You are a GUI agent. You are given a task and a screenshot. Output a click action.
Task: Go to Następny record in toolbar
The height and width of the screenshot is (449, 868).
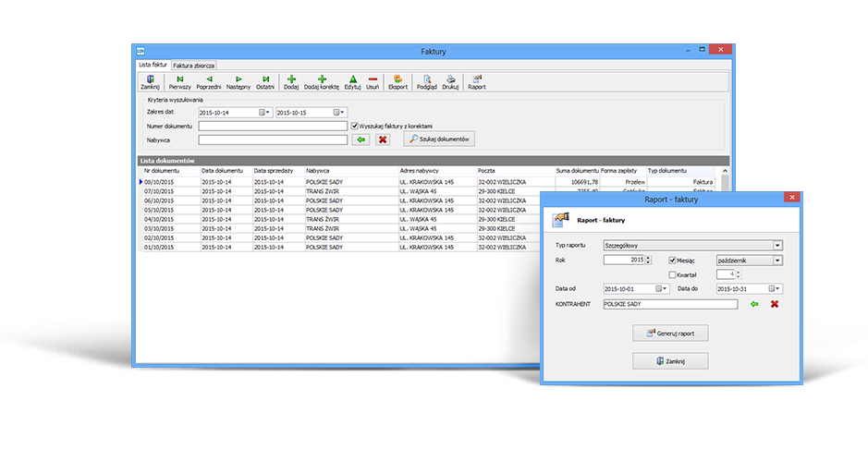coord(238,80)
